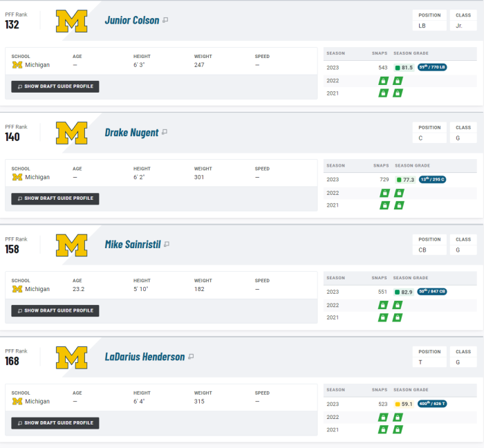Image resolution: width=484 pixels, height=448 pixels.
Task: Open Drake Nugent player name link
Action: (131, 132)
